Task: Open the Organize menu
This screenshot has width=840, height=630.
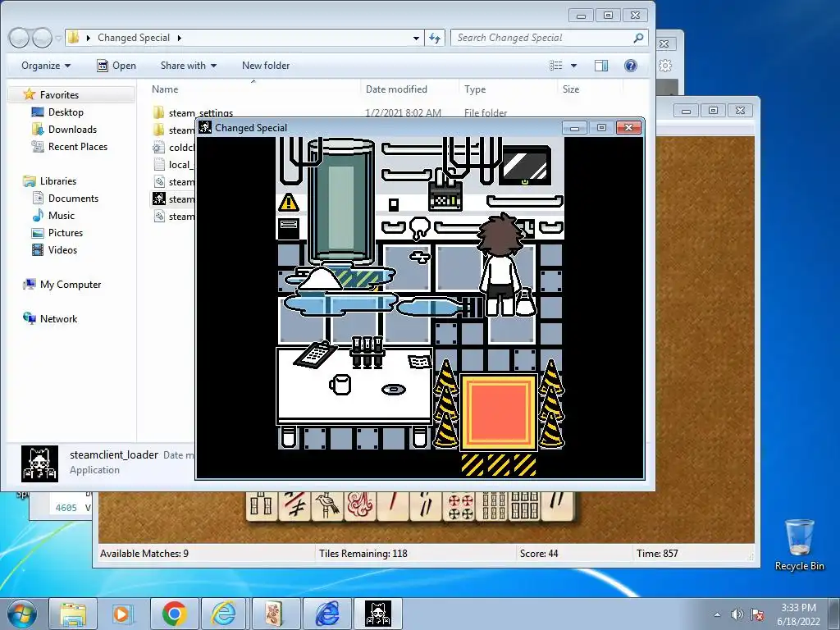Action: pos(46,66)
